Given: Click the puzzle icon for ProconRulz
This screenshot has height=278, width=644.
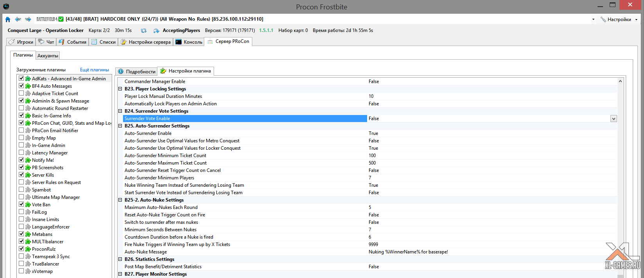Looking at the screenshot, I should (28, 249).
